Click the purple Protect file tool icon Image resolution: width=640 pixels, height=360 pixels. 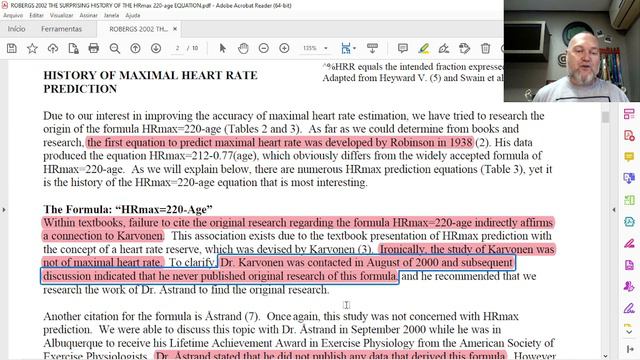click(x=629, y=265)
